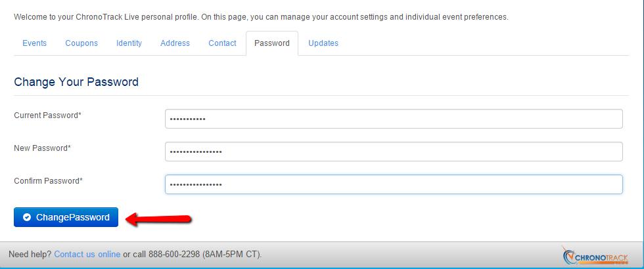Click the New Password* label
This screenshot has width=644, height=269.
point(42,148)
